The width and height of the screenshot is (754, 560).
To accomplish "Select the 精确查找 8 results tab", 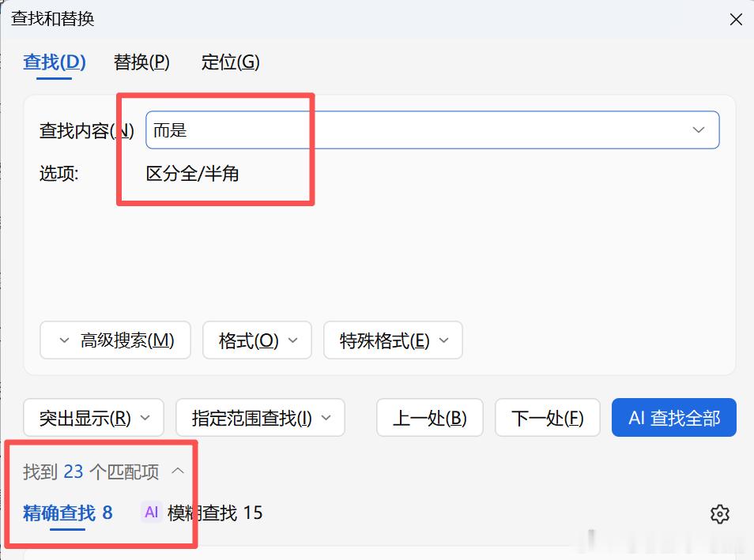I will coord(68,513).
